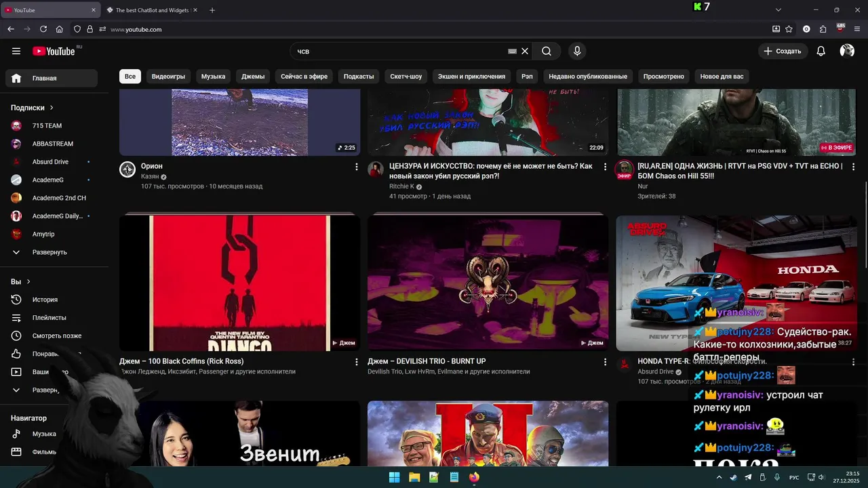This screenshot has width=868, height=488.
Task: Open the list all tabs dropdown
Action: [x=778, y=10]
